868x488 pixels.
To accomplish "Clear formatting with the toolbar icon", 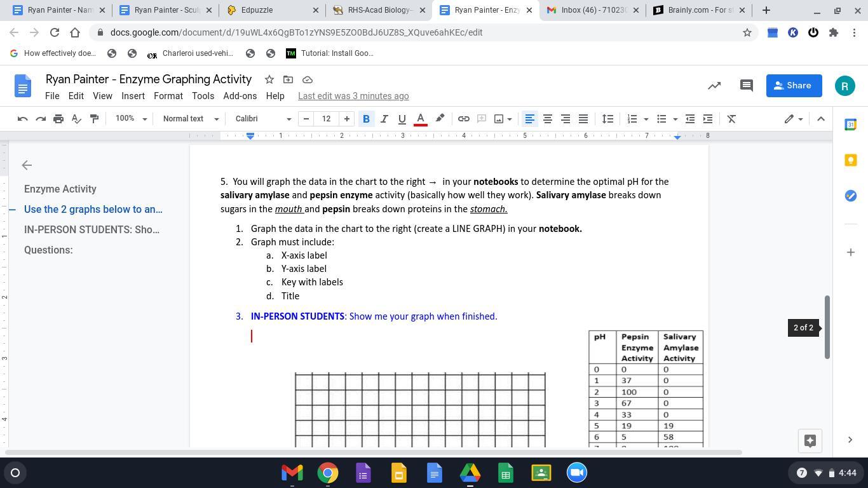I will (x=731, y=119).
